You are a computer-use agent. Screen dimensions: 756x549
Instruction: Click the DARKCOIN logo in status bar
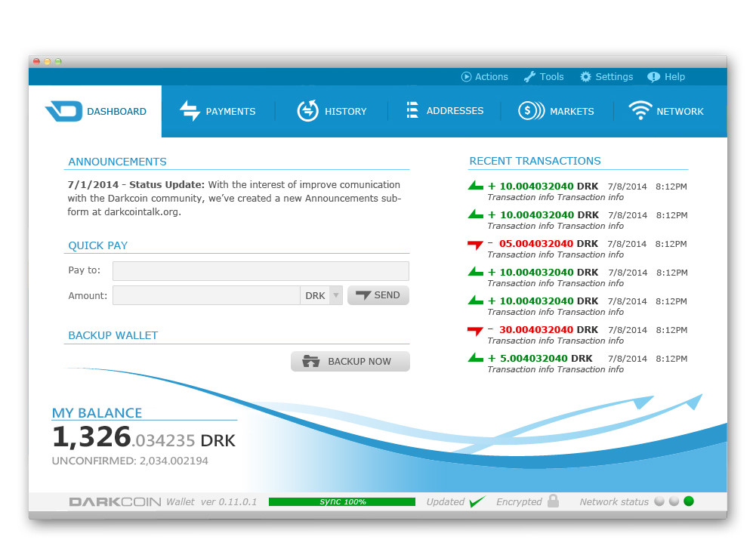115,502
